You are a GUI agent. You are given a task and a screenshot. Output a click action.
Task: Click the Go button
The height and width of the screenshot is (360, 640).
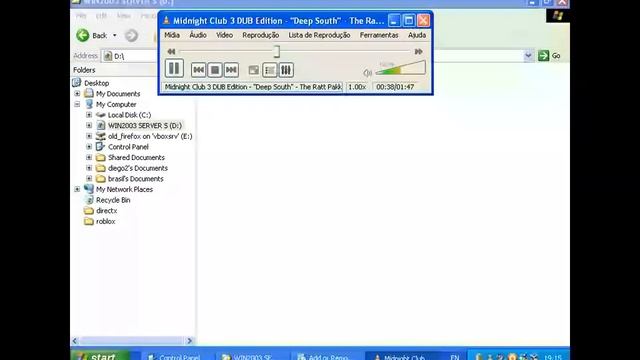[x=549, y=56]
